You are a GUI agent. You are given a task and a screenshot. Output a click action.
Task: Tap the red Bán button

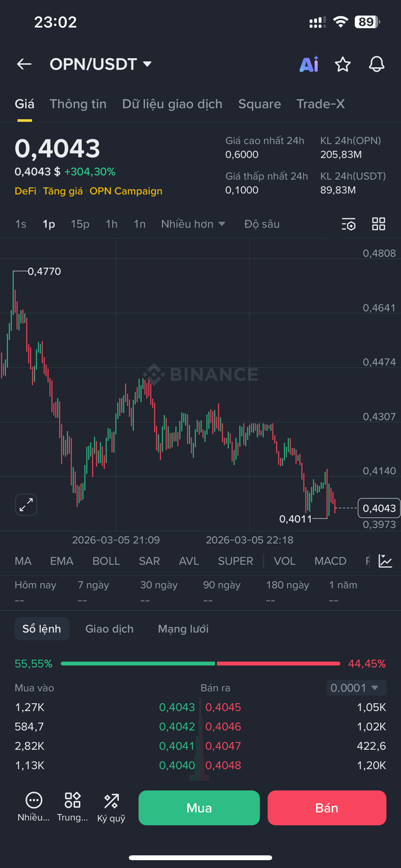point(327,808)
